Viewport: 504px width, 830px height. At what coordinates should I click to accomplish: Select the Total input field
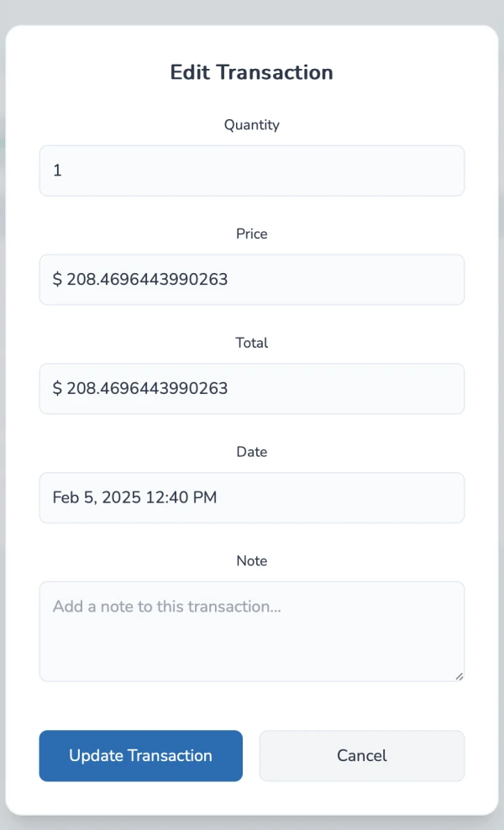coord(252,389)
